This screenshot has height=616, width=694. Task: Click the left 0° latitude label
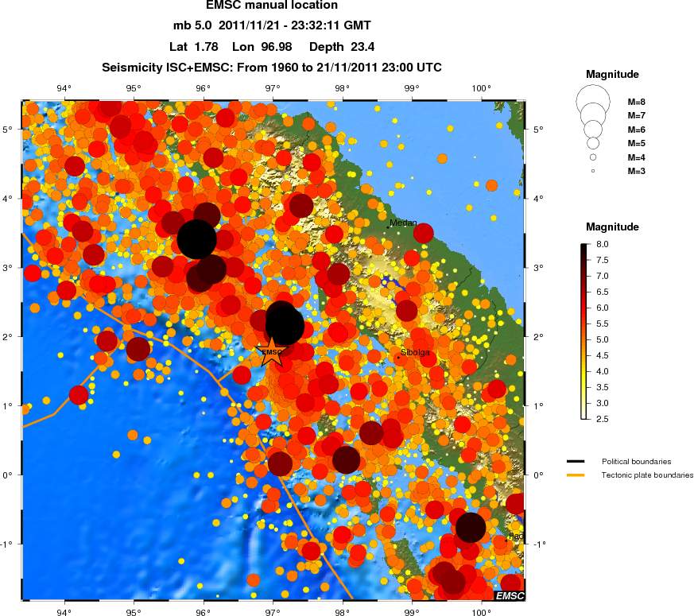(x=9, y=475)
